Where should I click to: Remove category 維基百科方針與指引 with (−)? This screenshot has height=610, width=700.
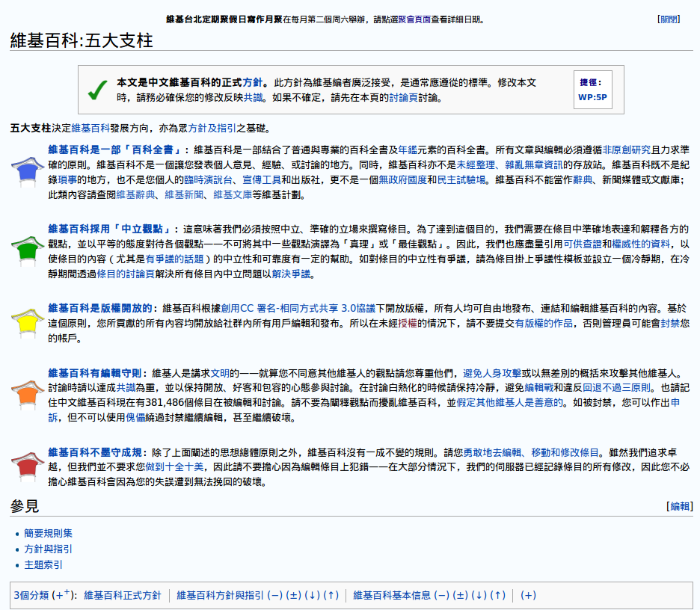275,595
